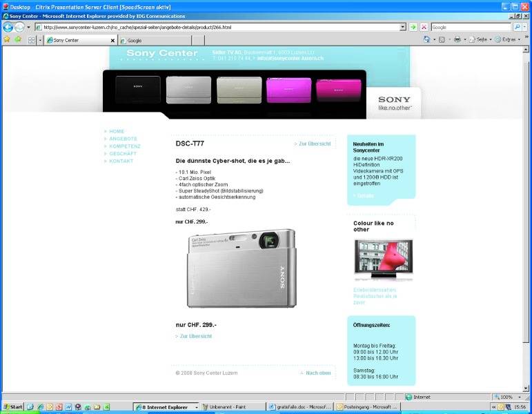This screenshot has height=414, width=532.
Task: Click the system tray clock 15:56
Action: pyautogui.click(x=520, y=407)
